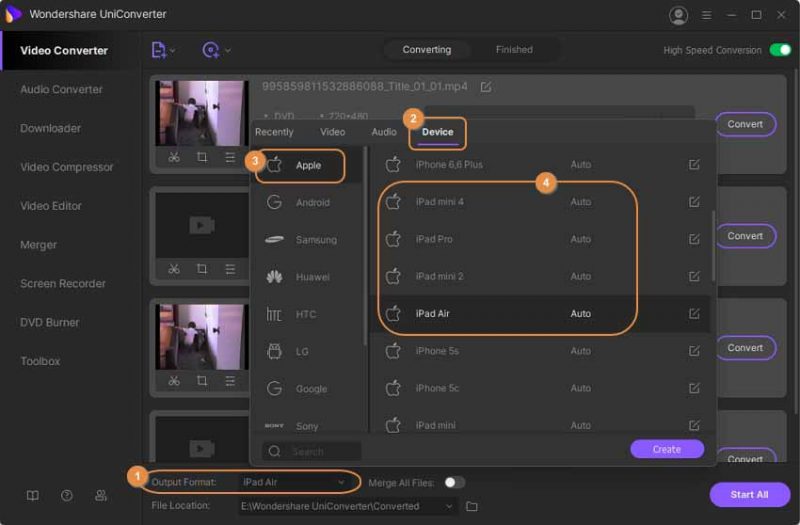800x525 pixels.
Task: Click the Load DVD disc icon
Action: (x=211, y=50)
